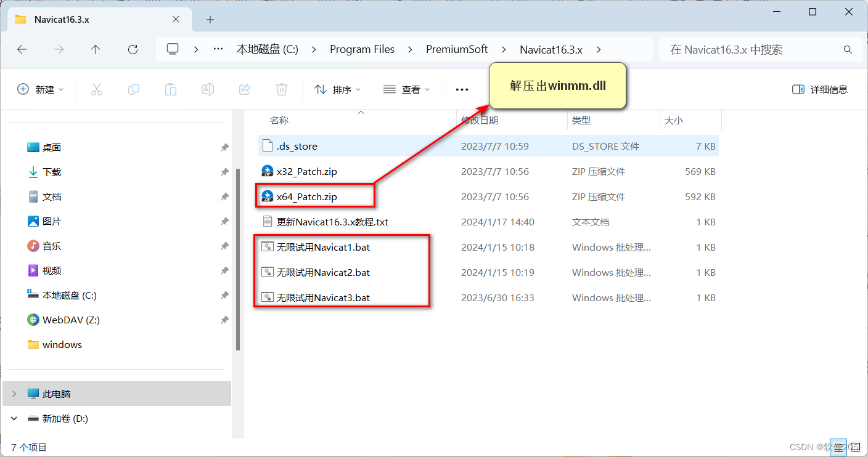Click the search magnifier icon

(x=848, y=50)
